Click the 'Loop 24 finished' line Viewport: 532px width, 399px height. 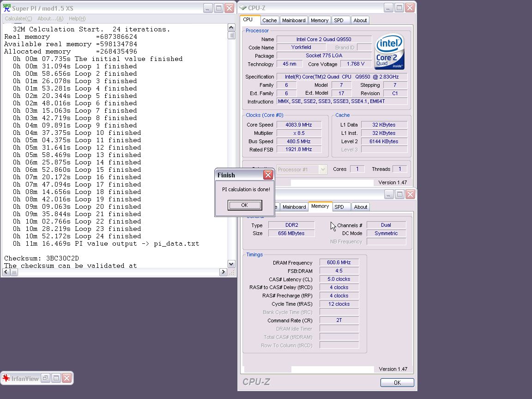pos(77,236)
